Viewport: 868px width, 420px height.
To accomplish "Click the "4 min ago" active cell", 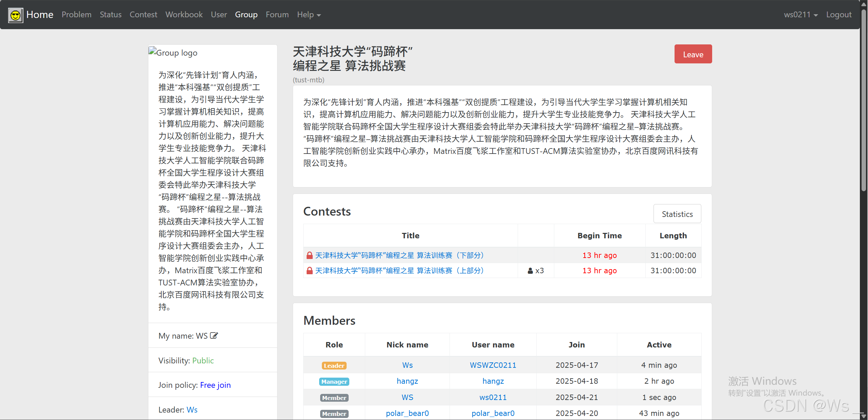I will (659, 365).
